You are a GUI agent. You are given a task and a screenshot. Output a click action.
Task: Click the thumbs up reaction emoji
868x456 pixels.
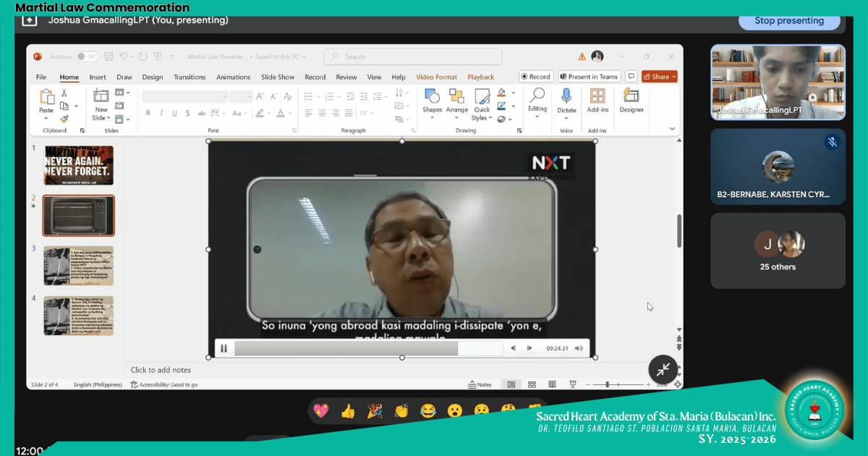[348, 411]
